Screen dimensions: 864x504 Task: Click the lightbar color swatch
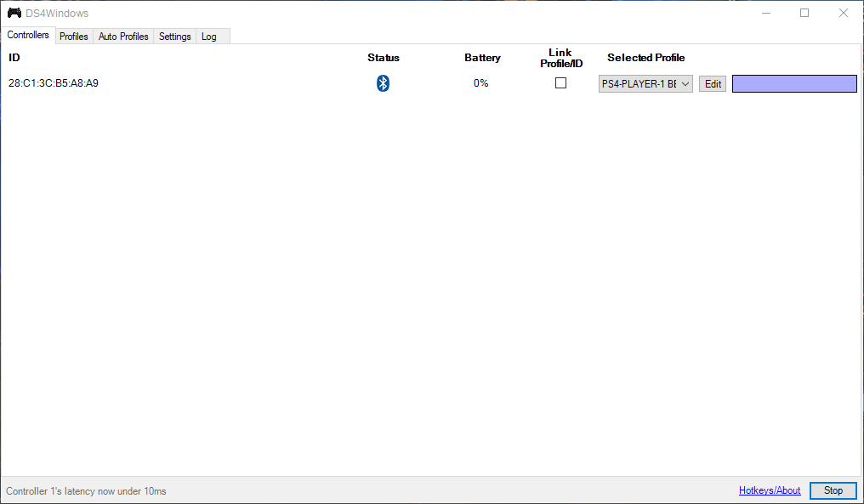(793, 83)
